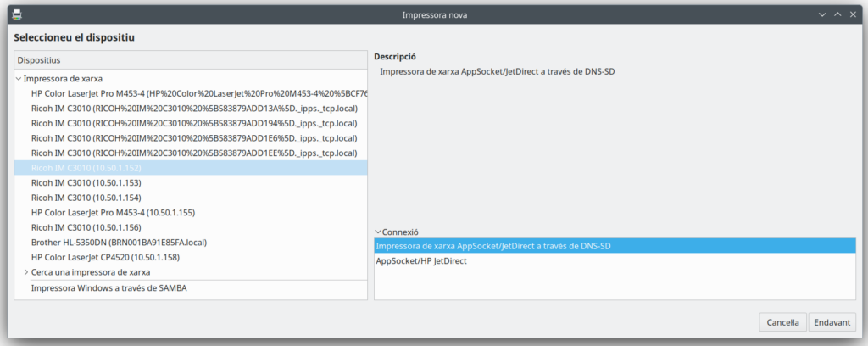868x346 pixels.
Task: Choose Ricoh IM C3010 at 10.50.1.154
Action: [x=86, y=198]
